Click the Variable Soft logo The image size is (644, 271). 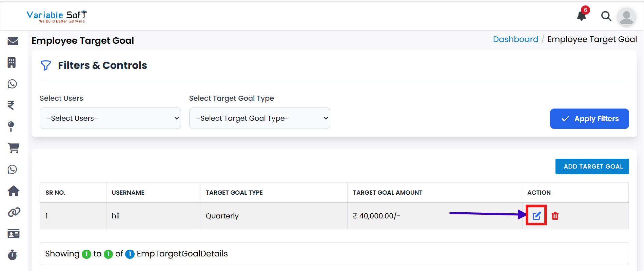click(57, 16)
